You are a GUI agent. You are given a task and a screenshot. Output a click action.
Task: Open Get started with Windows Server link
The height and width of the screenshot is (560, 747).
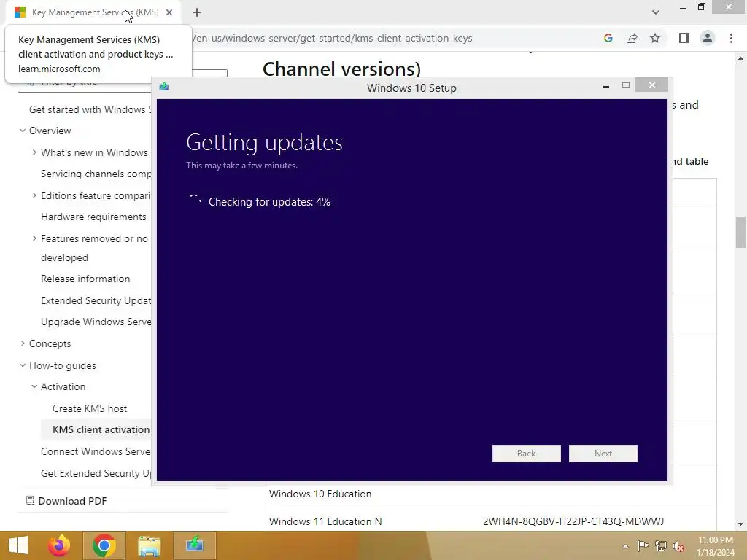point(90,109)
